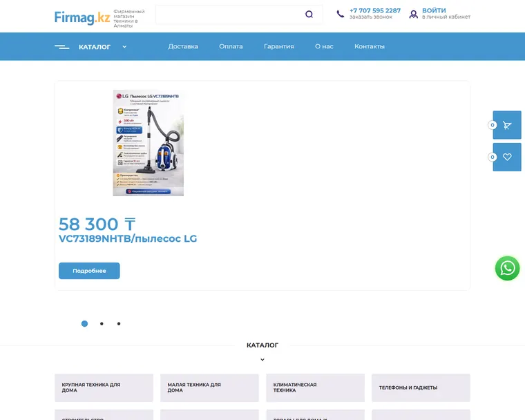
Task: Click заказать звонок link
Action: (371, 17)
